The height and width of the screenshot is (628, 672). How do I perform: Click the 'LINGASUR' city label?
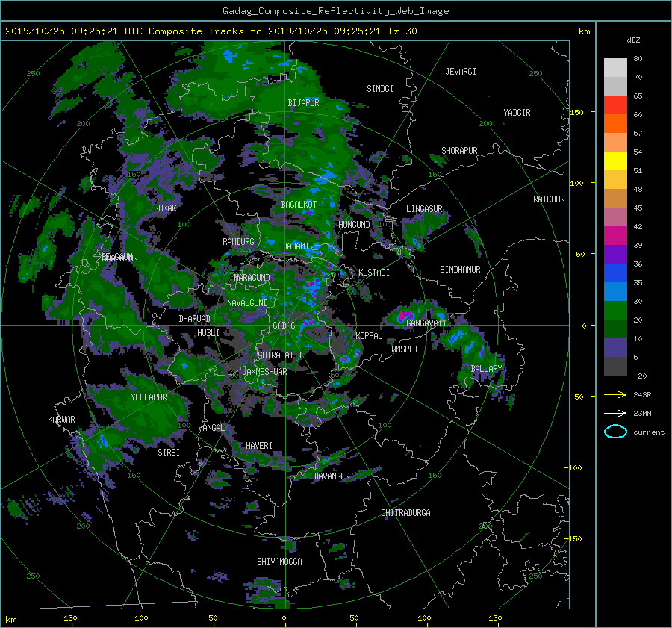click(x=424, y=209)
